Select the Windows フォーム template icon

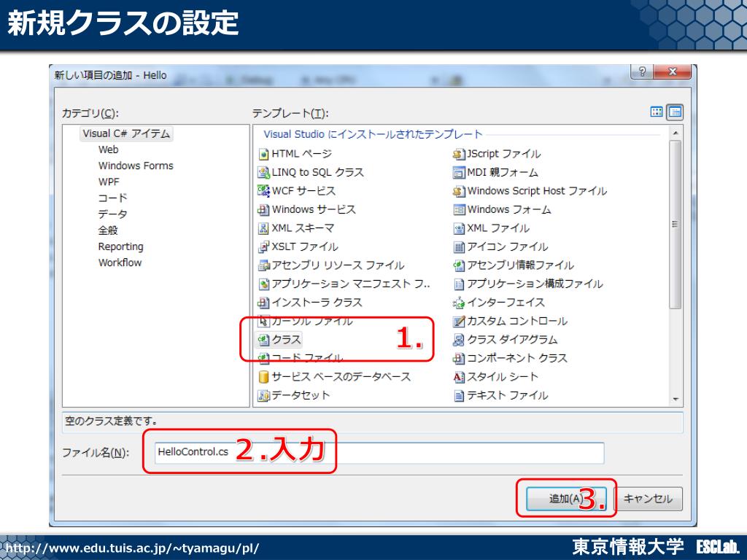(459, 209)
